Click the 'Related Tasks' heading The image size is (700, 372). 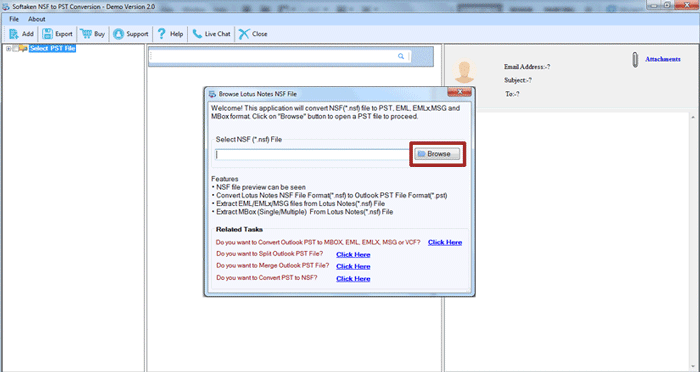tap(239, 230)
